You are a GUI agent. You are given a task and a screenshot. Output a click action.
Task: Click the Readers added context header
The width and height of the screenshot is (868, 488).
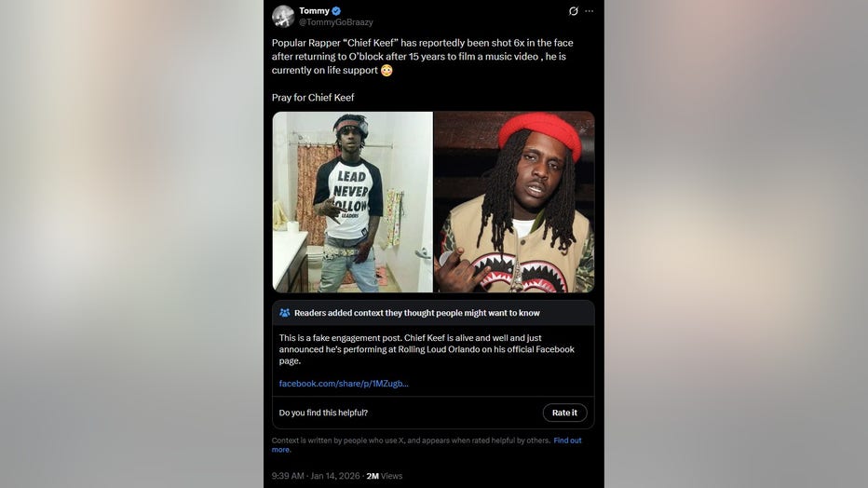click(417, 313)
